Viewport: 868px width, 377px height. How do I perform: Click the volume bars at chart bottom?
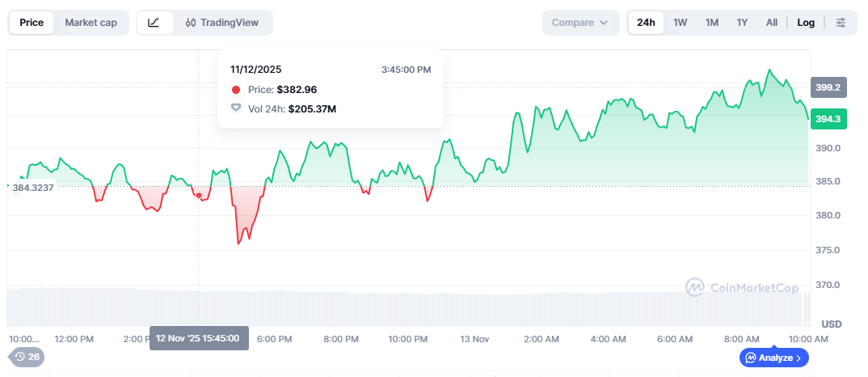click(404, 307)
